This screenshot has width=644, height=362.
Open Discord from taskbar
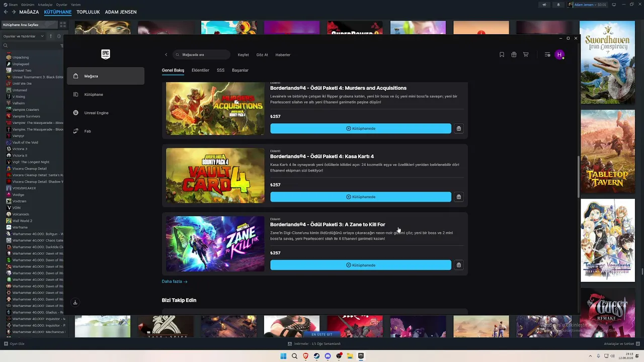tap(328, 356)
